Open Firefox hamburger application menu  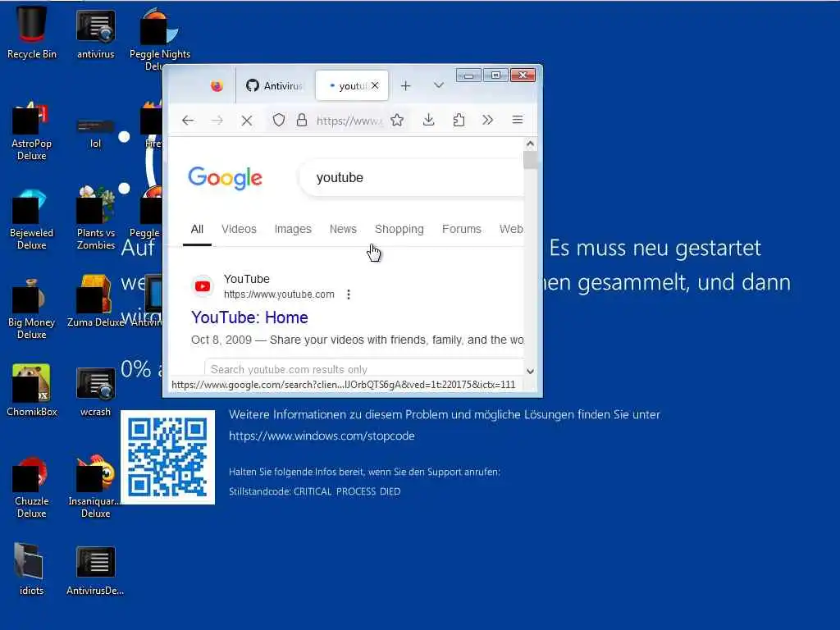(517, 120)
